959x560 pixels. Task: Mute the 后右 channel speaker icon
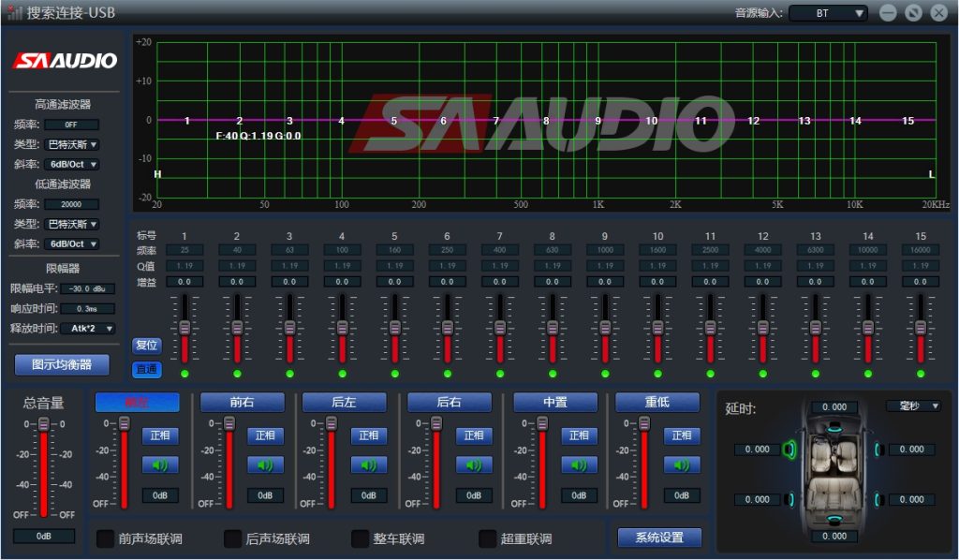(x=474, y=464)
